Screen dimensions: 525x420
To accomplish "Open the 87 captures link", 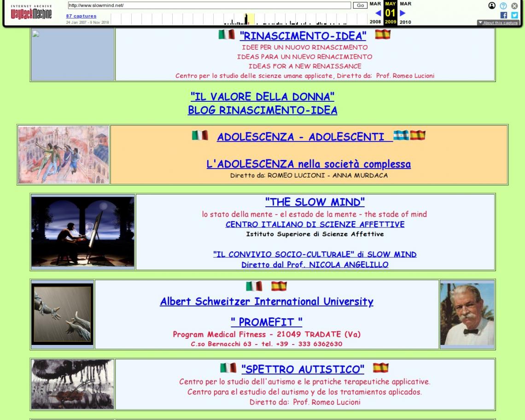I will click(81, 16).
